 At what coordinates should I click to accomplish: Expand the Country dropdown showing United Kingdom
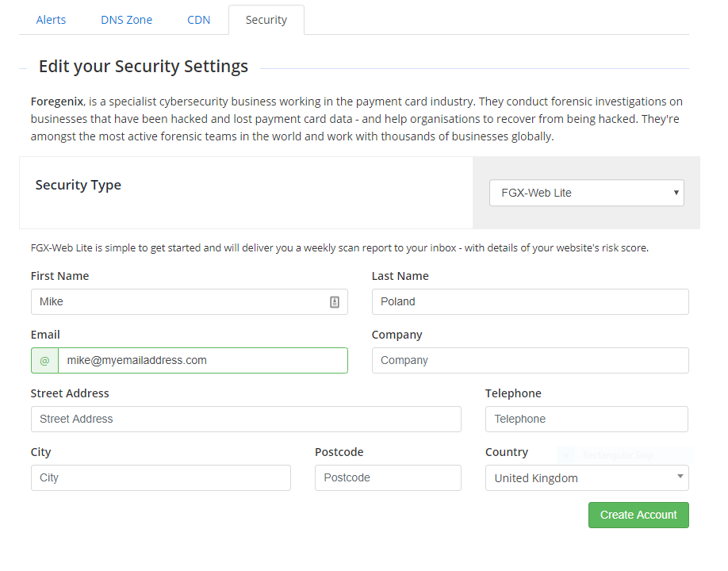[586, 477]
